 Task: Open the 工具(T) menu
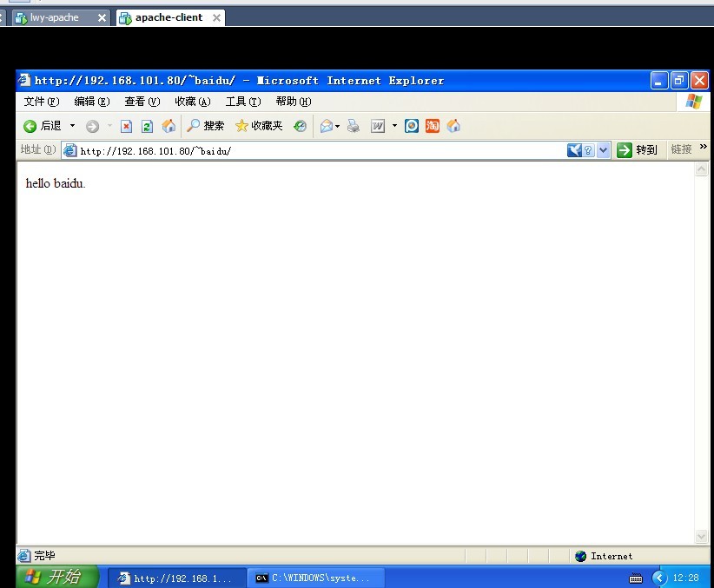(243, 102)
